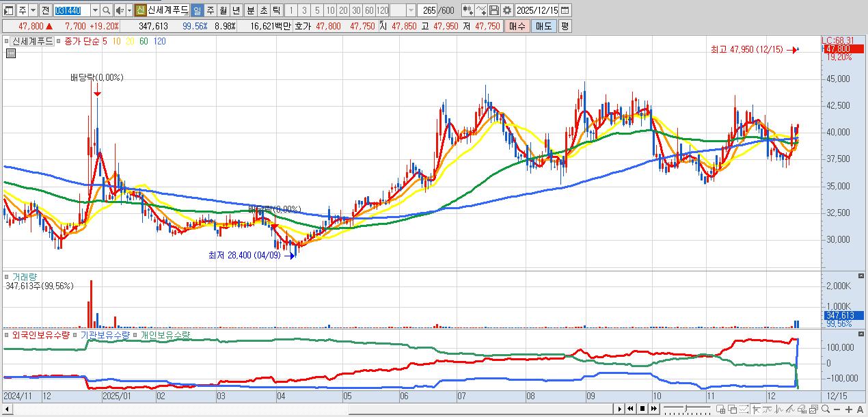Click the line-drawing tool icon

pyautogui.click(x=481, y=10)
